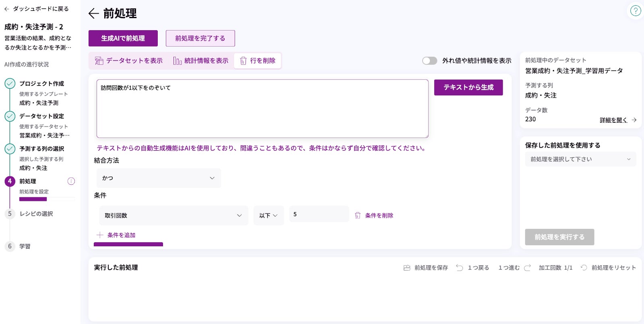This screenshot has width=644, height=324.
Task: Click the dataset name 営業成約・失注予測_学習用データ
Action: pos(574,71)
